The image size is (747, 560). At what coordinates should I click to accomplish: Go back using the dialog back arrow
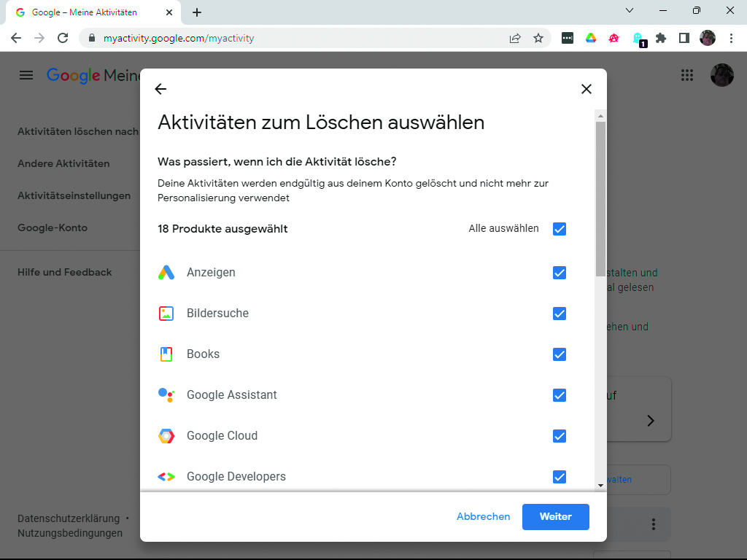coord(160,89)
